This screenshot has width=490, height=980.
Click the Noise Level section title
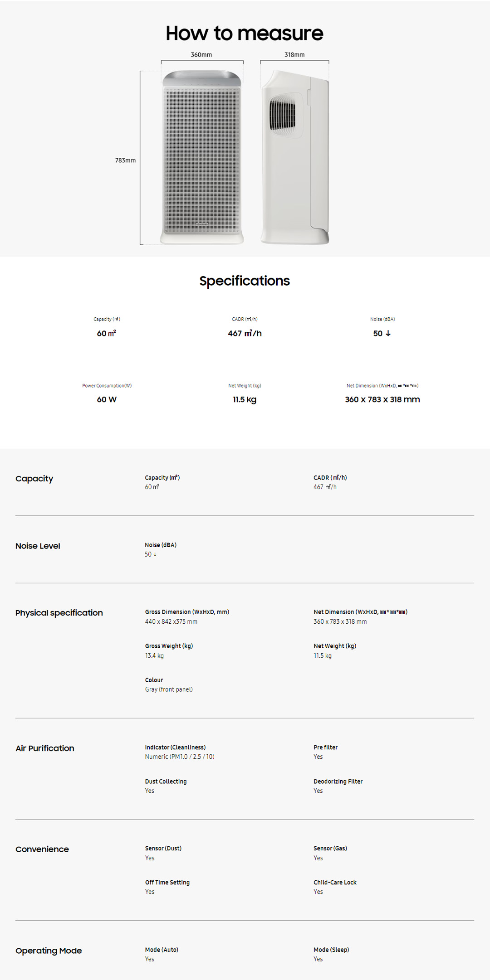pyautogui.click(x=38, y=546)
